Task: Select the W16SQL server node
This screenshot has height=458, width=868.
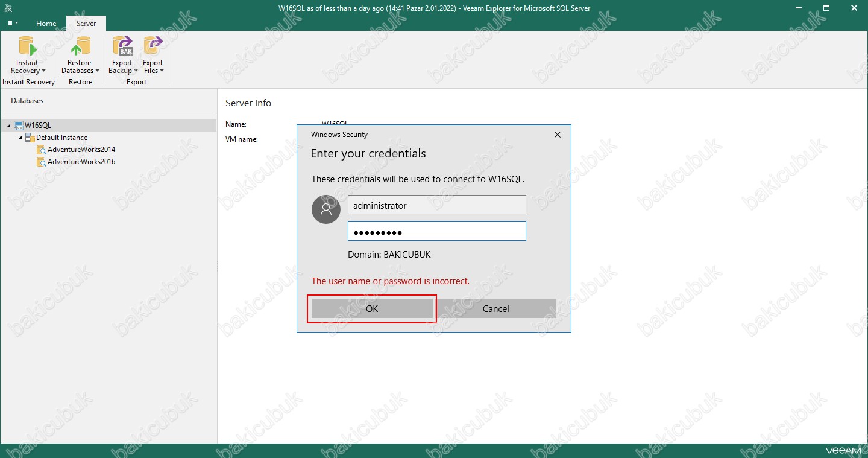Action: click(x=108, y=126)
